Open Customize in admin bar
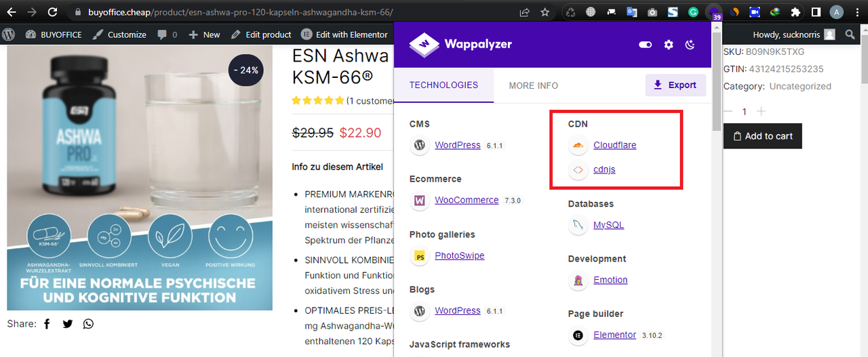 coord(119,35)
